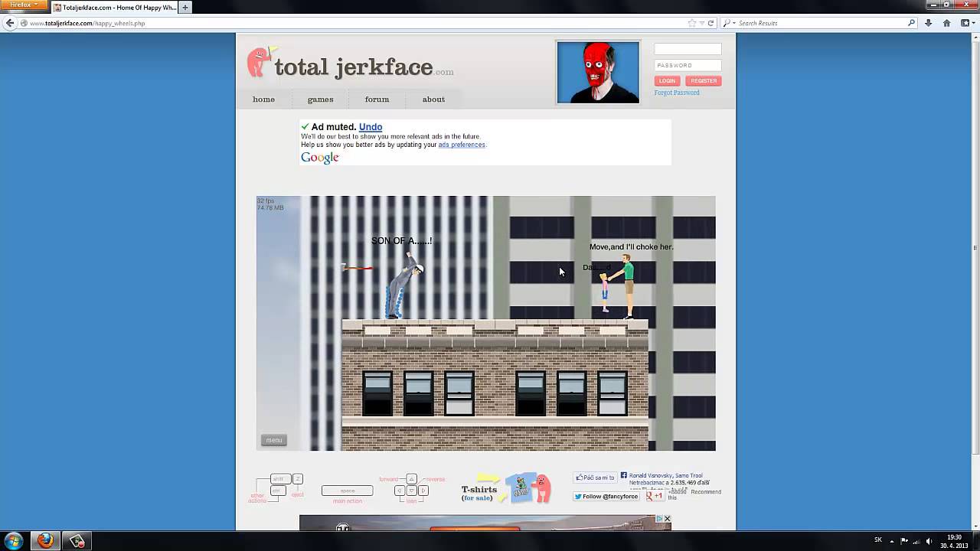The height and width of the screenshot is (551, 980).
Task: Open the about navigation item
Action: tap(433, 99)
